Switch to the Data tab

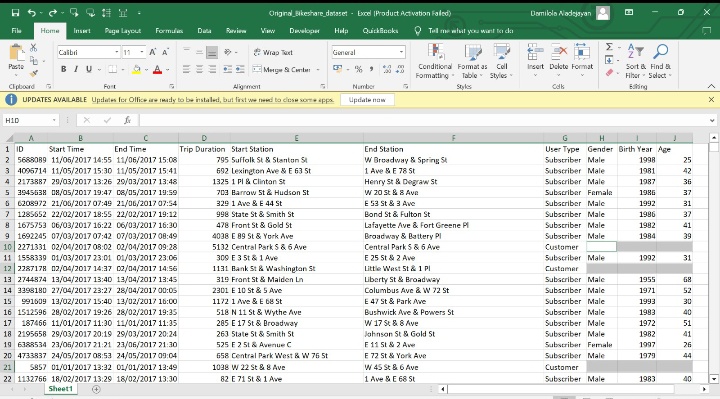(x=204, y=31)
